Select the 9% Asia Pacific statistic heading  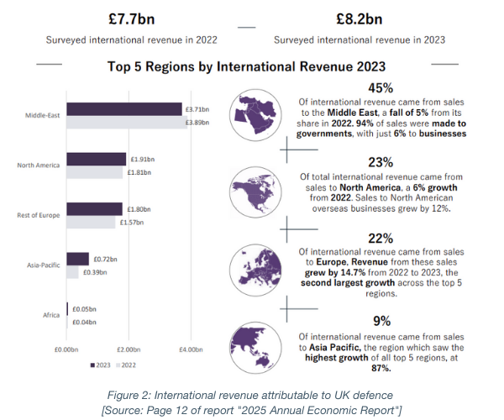point(381,319)
